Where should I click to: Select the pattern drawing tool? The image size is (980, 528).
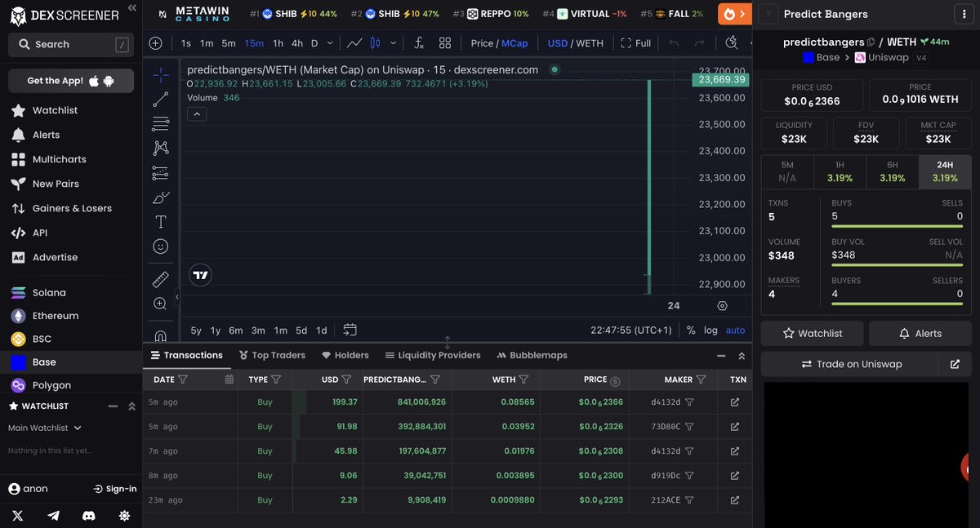point(161,148)
